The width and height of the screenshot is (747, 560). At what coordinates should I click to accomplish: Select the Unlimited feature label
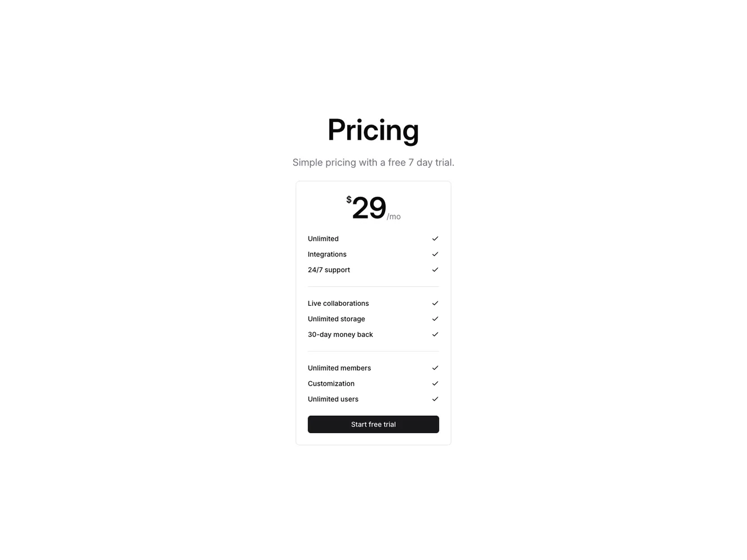[323, 239]
